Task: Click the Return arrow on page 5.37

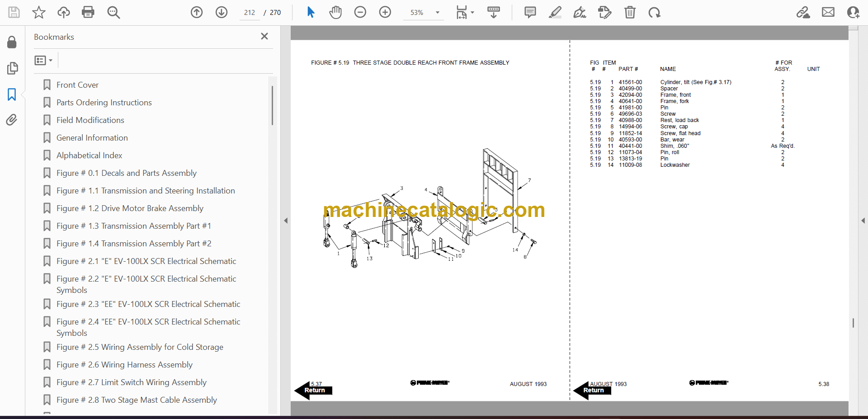Action: point(313,391)
